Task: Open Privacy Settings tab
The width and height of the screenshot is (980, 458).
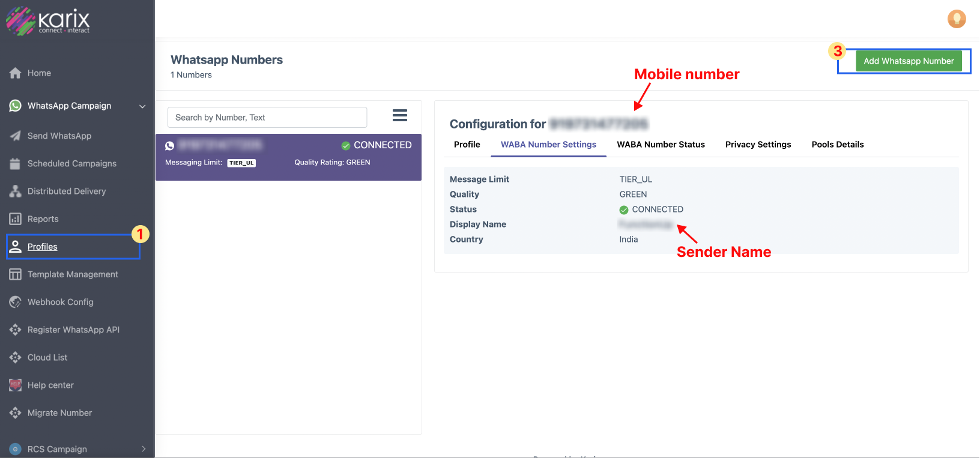Action: click(758, 145)
